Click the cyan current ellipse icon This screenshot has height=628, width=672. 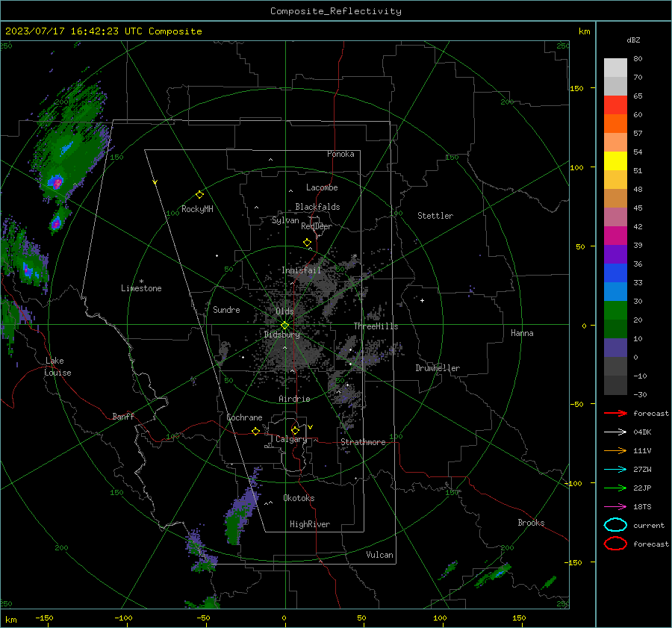(615, 525)
